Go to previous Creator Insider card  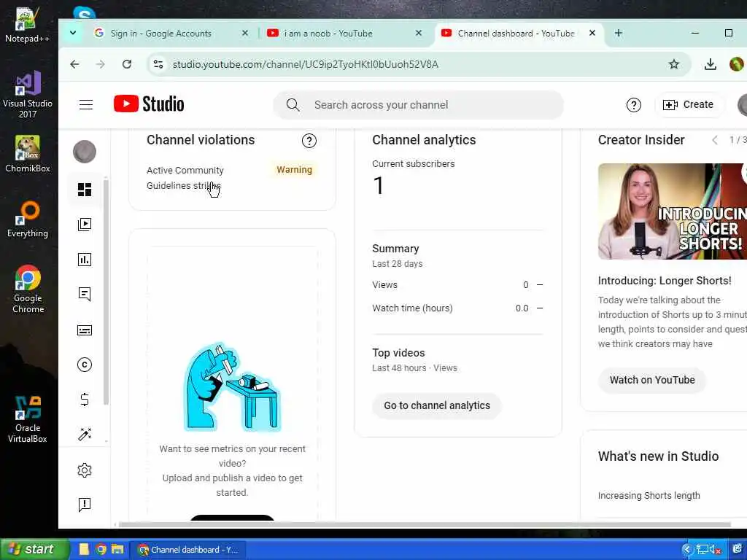click(715, 140)
